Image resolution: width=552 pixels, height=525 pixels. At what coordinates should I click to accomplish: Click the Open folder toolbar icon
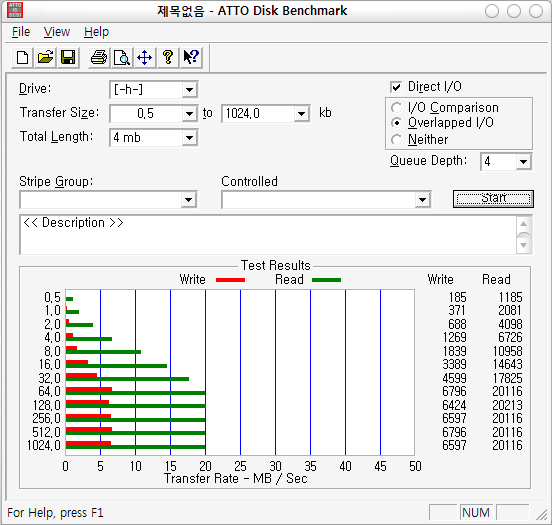pos(45,57)
